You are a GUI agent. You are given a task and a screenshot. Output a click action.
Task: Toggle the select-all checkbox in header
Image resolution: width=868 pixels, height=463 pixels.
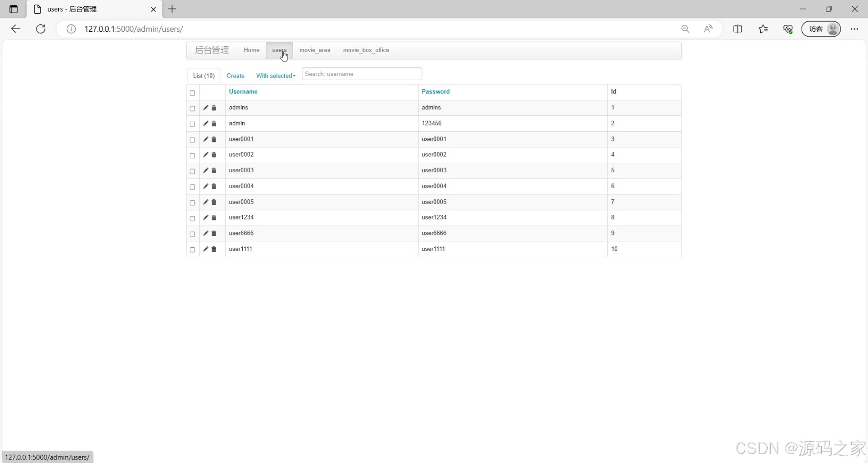point(193,93)
